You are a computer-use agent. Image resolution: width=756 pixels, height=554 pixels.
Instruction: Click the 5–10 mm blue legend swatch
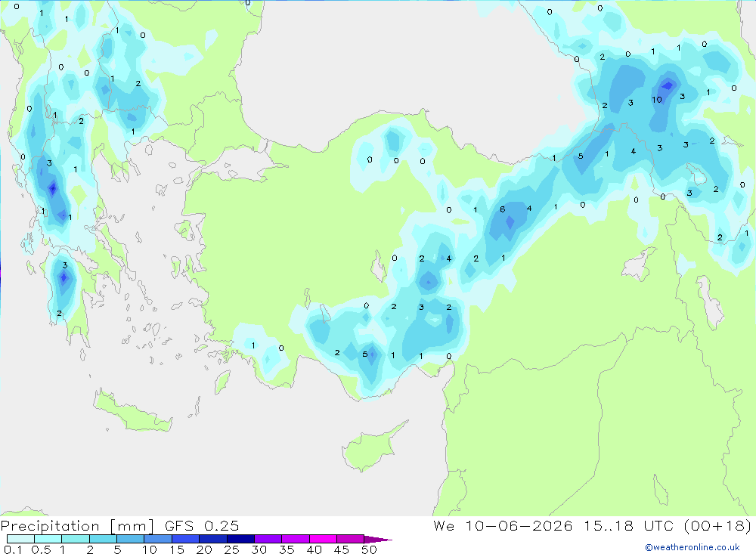coord(130,539)
